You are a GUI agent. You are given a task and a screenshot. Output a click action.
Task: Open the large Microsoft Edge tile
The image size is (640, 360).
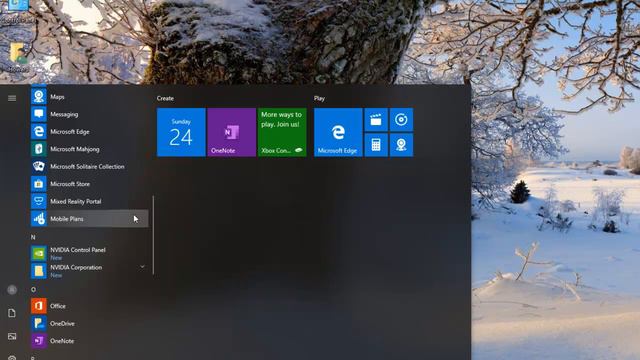(338, 132)
